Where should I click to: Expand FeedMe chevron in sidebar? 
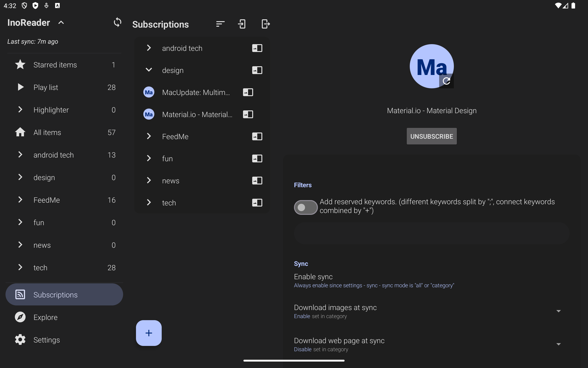[x=20, y=200]
